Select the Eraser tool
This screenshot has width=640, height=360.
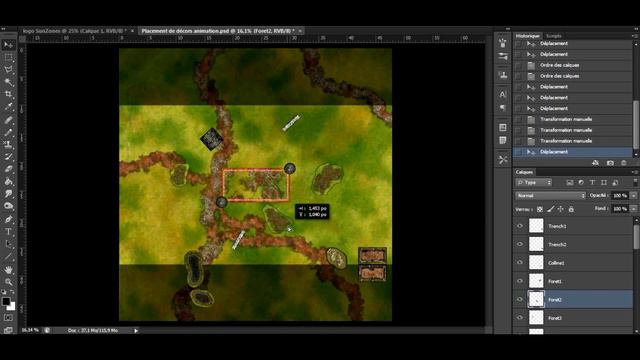click(x=8, y=169)
